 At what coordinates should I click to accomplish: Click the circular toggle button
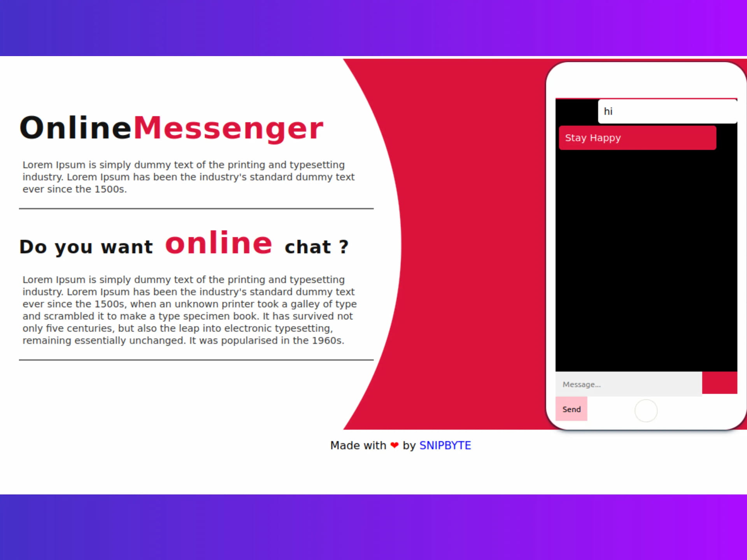(645, 410)
